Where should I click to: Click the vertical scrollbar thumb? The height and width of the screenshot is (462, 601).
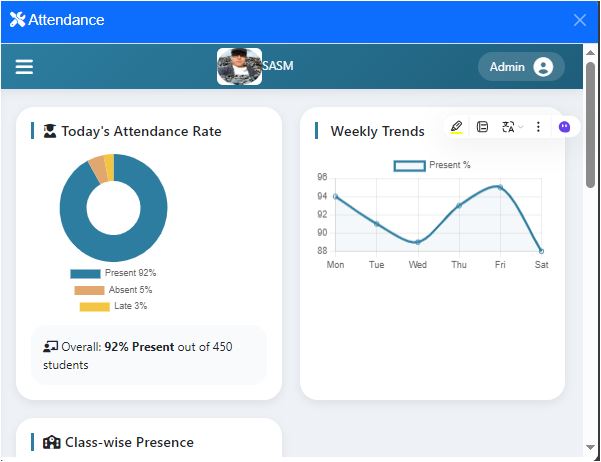coord(590,125)
